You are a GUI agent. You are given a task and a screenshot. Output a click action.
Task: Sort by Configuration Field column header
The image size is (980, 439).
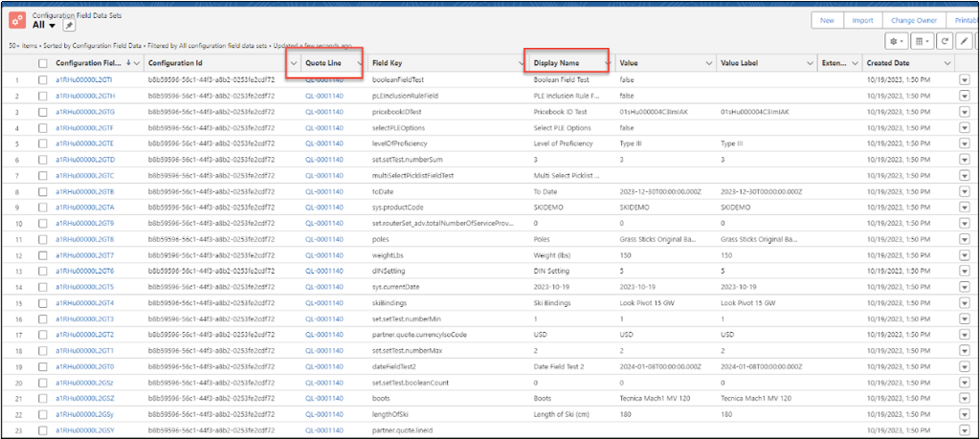(x=89, y=63)
